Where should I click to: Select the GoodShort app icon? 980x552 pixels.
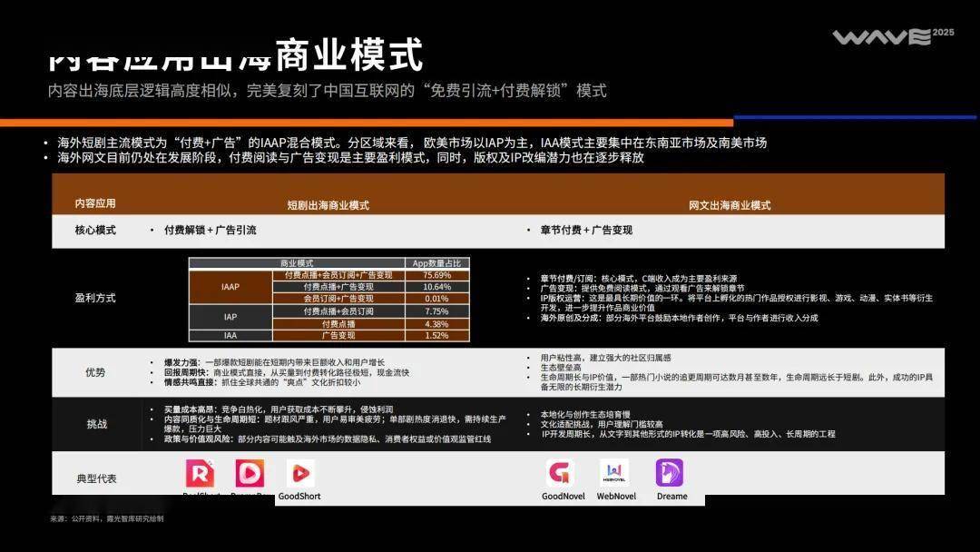point(300,474)
